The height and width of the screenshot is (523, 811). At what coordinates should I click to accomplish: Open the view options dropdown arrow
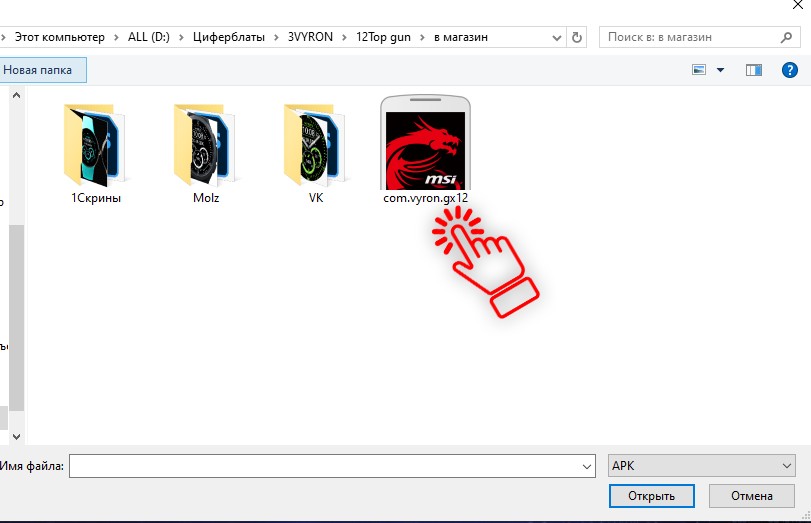(719, 70)
